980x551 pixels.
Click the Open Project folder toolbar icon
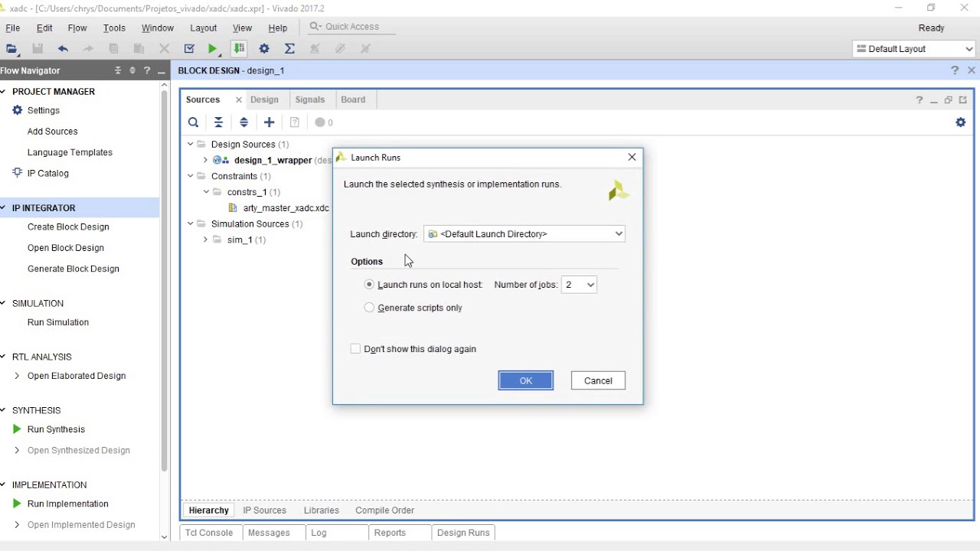click(x=11, y=49)
